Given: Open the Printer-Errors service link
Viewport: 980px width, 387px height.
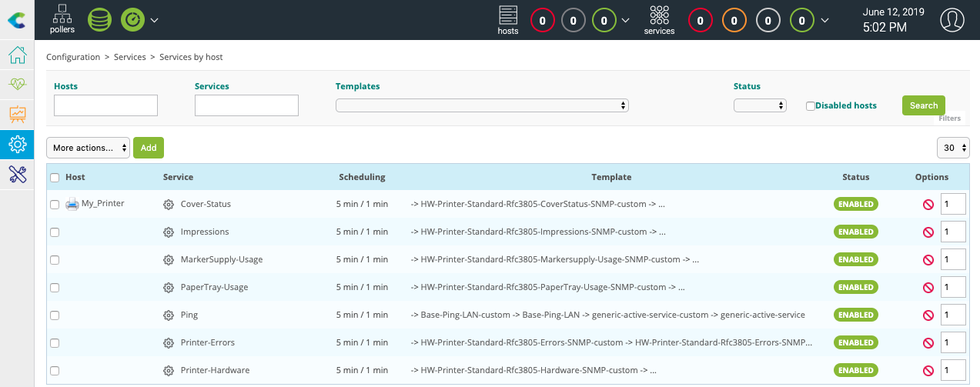Looking at the screenshot, I should (x=207, y=342).
